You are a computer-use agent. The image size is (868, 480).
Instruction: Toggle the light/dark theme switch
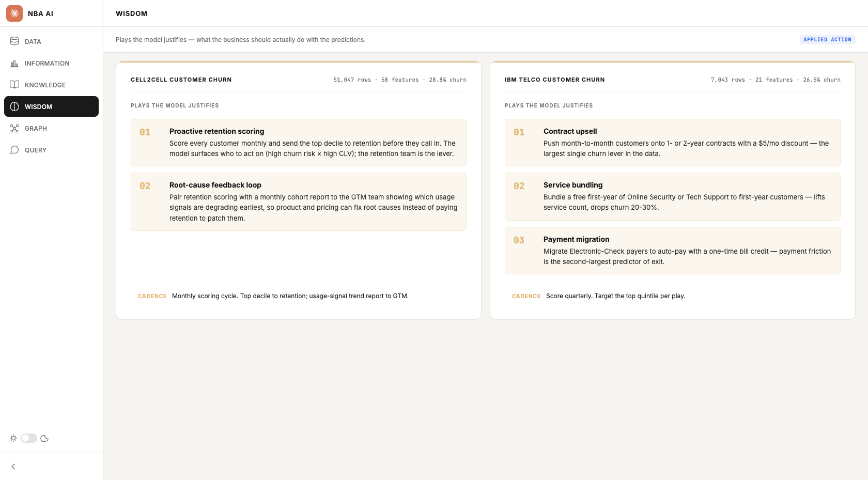click(29, 438)
